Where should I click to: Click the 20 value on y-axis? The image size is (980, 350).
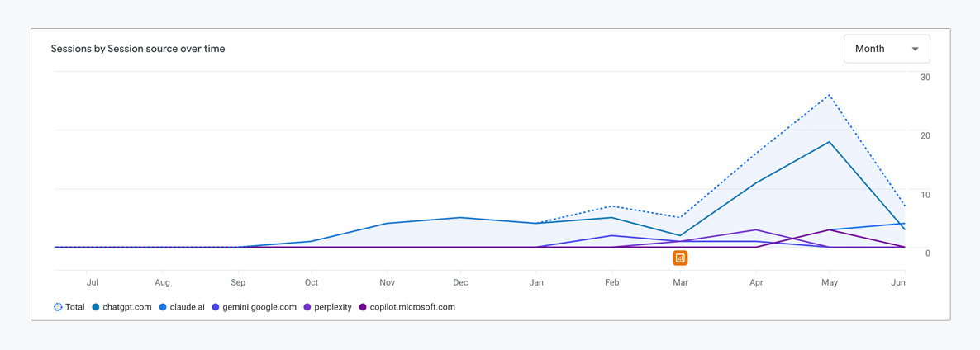pyautogui.click(x=925, y=135)
